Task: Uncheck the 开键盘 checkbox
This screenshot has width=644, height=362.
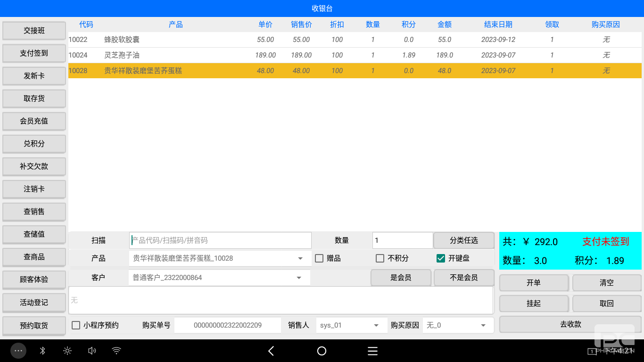Action: (441, 258)
